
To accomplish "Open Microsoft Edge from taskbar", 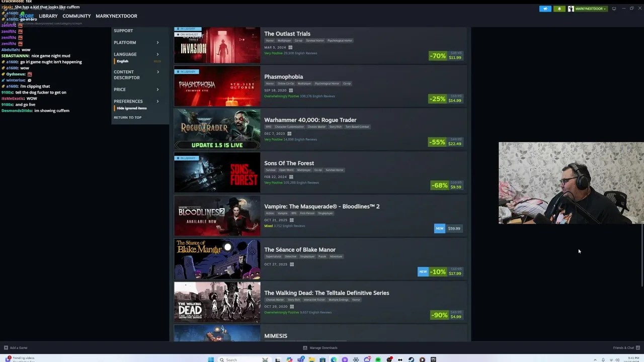I will tap(334, 359).
